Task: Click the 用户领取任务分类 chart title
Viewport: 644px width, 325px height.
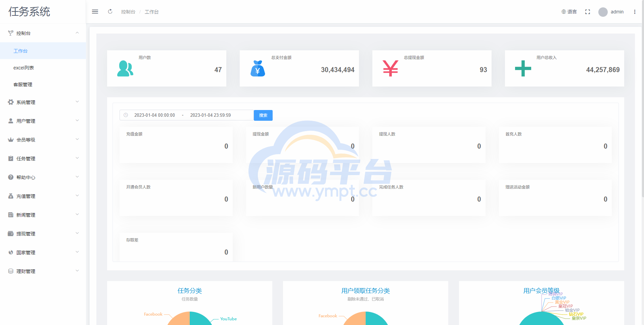Action: (x=366, y=291)
